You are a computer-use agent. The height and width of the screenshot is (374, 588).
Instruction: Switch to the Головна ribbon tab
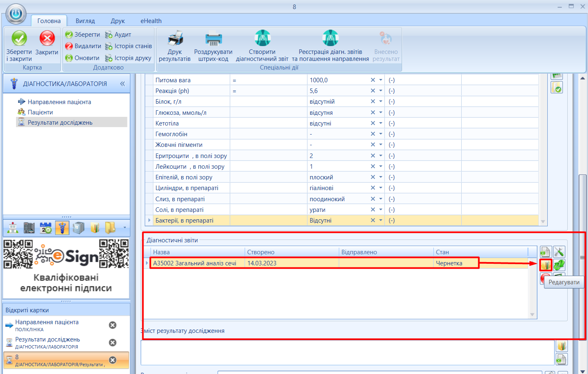coord(49,21)
